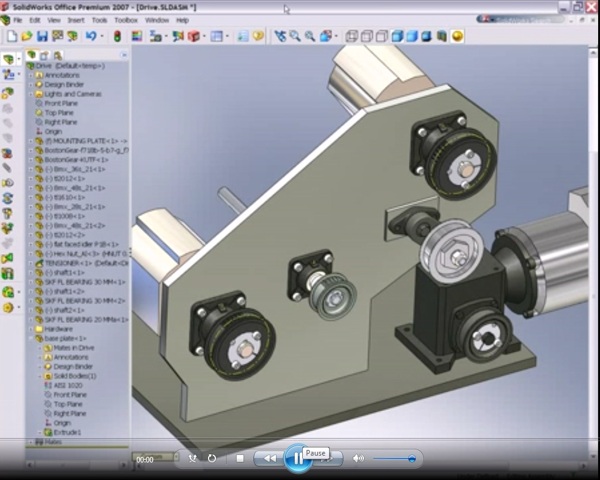This screenshot has width=600, height=480.
Task: Click the New document icon
Action: (x=11, y=36)
